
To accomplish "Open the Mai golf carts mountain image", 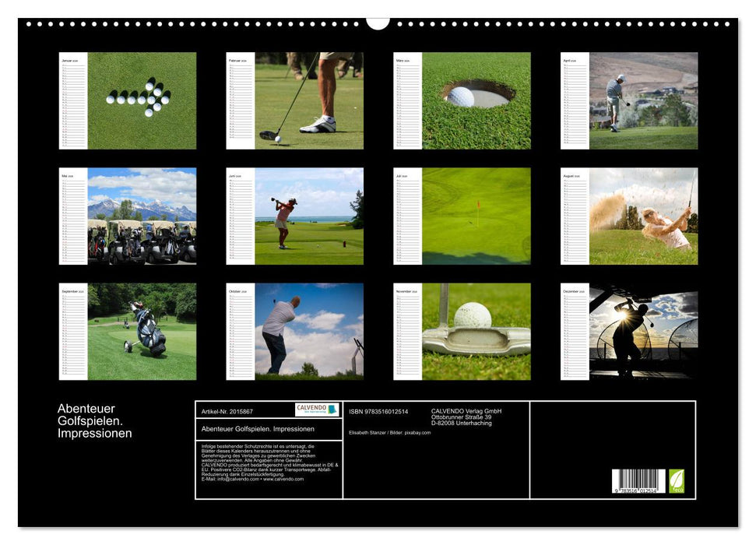I will (x=144, y=218).
